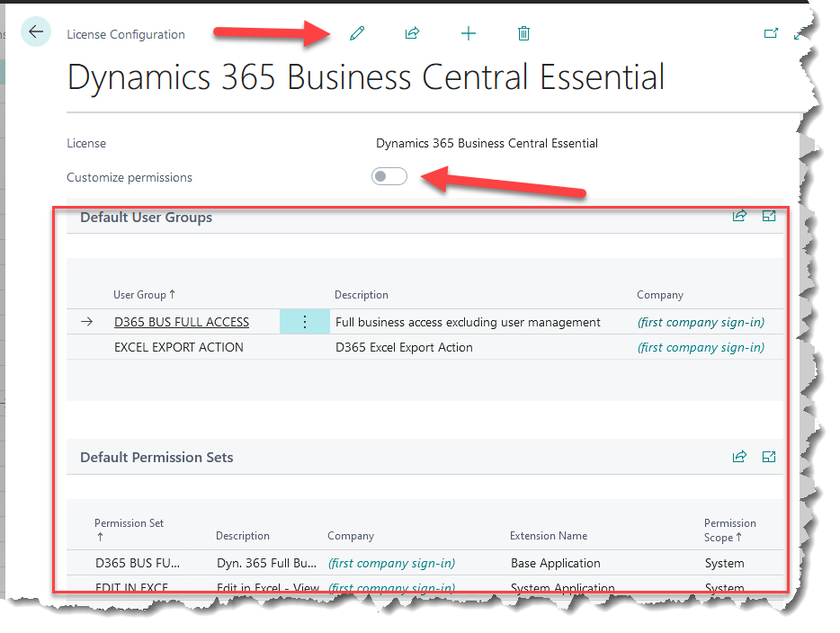Click the Company column header in User Groups
This screenshot has width=840, height=633.
[660, 295]
